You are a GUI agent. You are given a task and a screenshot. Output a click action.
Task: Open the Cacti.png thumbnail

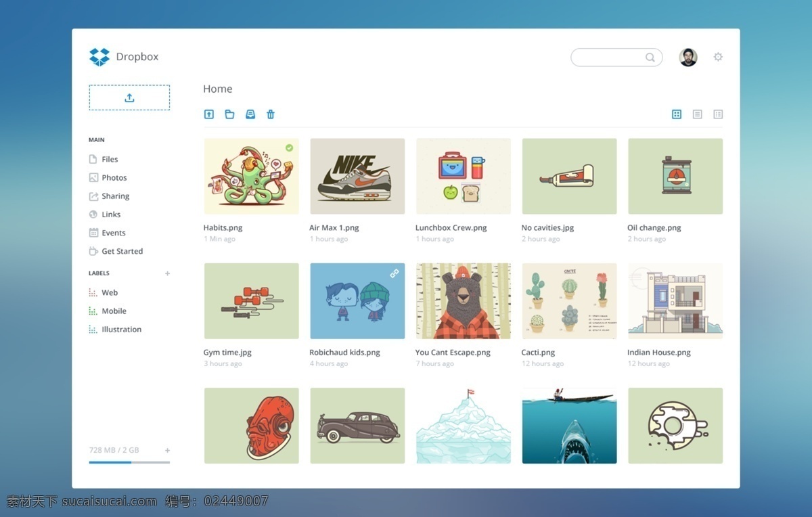(569, 301)
